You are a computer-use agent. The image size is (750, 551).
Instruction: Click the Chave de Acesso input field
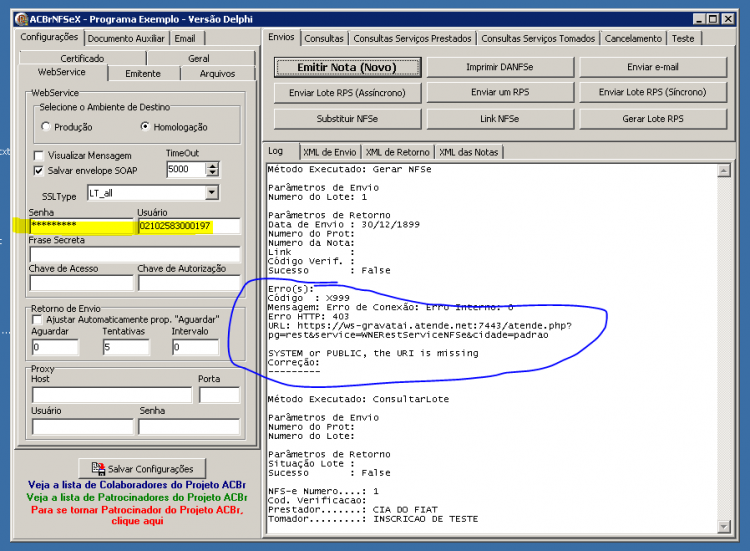pyautogui.click(x=81, y=283)
